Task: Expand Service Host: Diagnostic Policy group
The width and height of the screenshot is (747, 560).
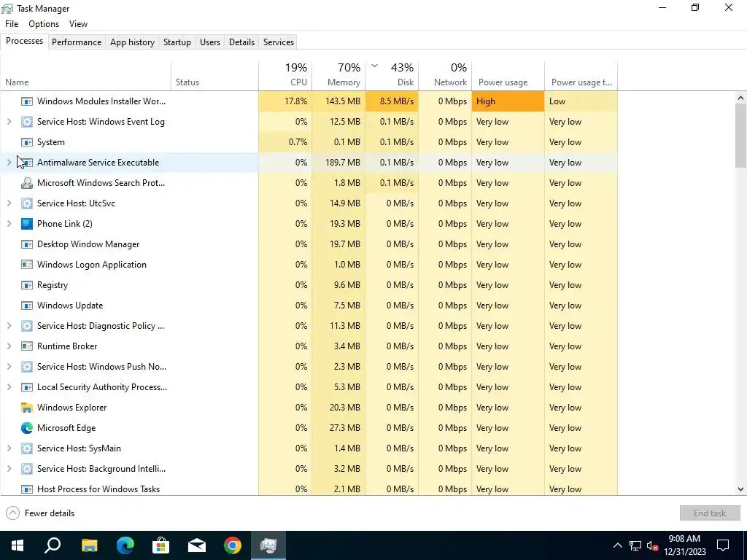Action: click(x=9, y=326)
